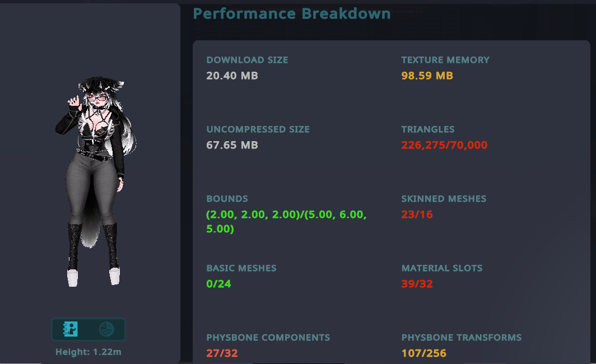Select the Download Size label
This screenshot has width=596, height=364.
(247, 60)
